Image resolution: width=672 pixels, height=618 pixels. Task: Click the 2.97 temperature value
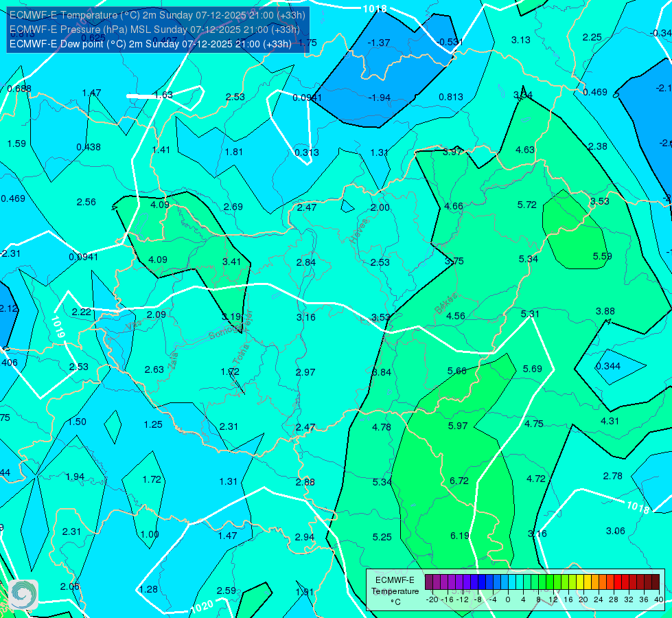305,372
